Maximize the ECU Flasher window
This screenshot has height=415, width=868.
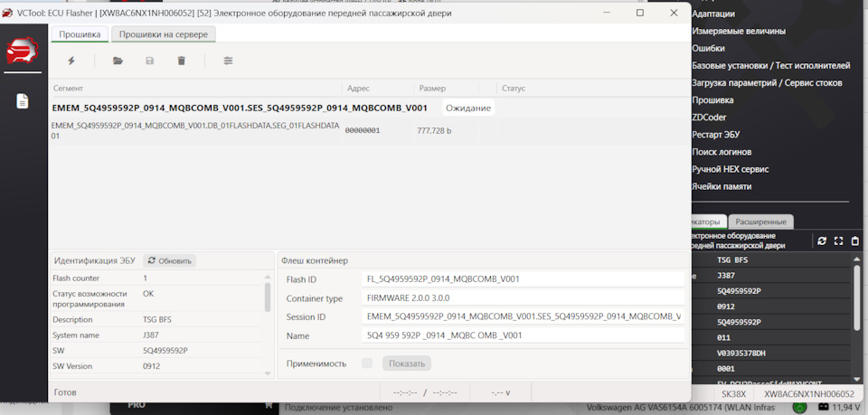tap(640, 13)
